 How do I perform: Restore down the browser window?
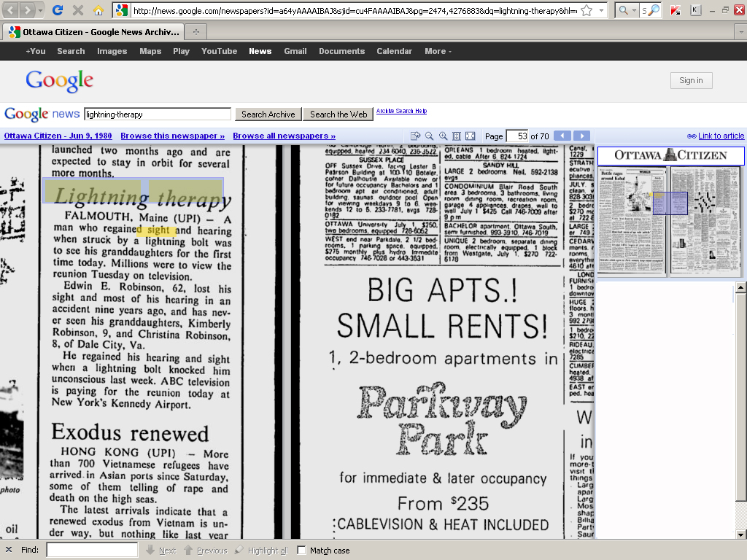[x=726, y=10]
